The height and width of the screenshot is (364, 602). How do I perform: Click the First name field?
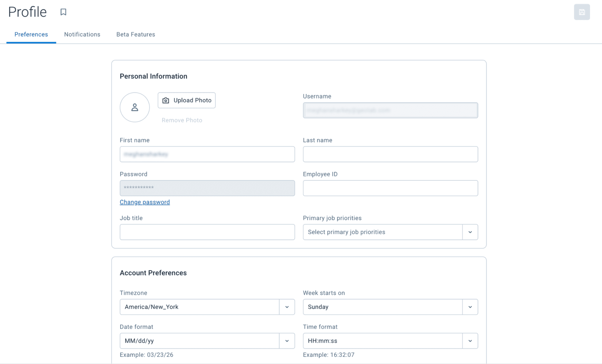tap(207, 154)
